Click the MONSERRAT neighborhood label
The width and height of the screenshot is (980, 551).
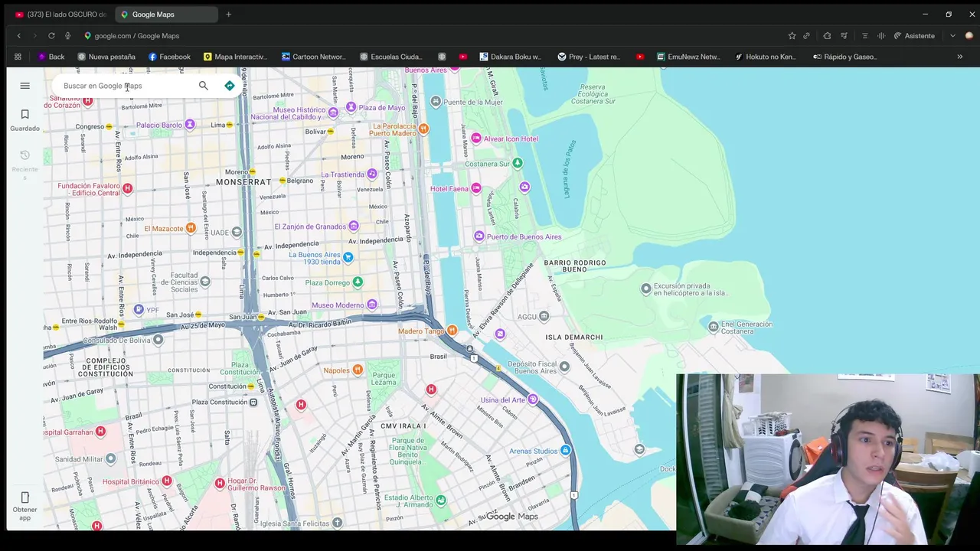click(243, 182)
